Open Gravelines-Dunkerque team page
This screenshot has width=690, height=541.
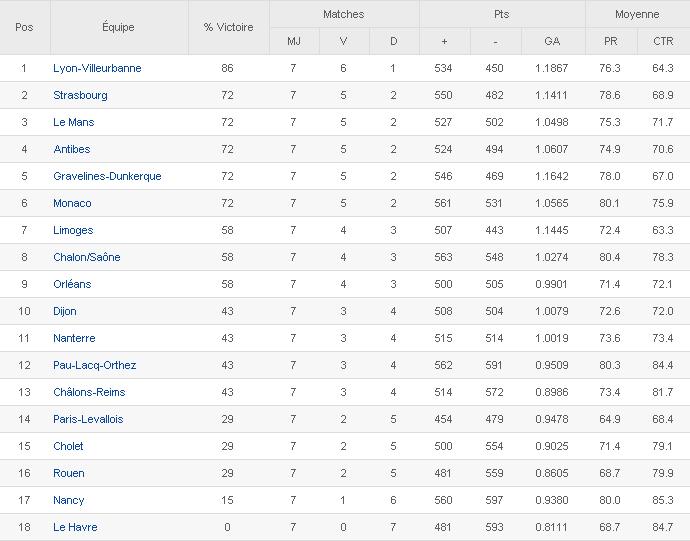[107, 176]
